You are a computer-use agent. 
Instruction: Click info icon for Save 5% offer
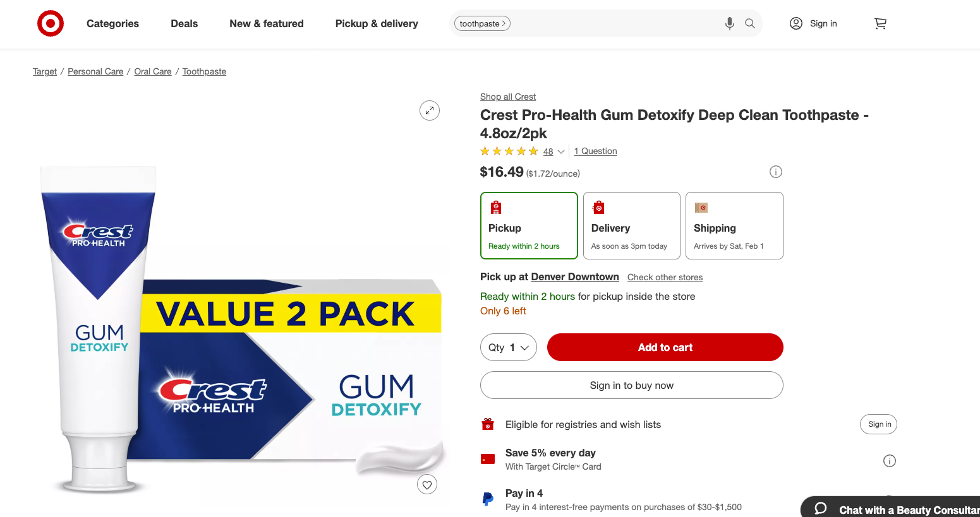pyautogui.click(x=889, y=461)
